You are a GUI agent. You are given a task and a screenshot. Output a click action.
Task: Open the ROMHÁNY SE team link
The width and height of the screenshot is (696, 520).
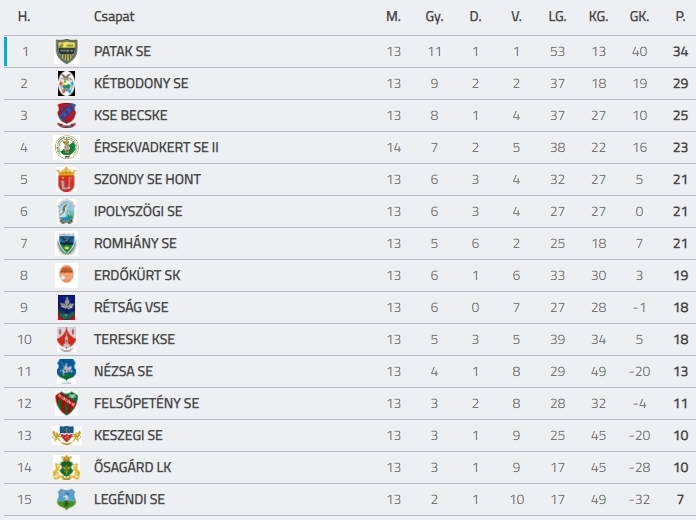point(135,243)
